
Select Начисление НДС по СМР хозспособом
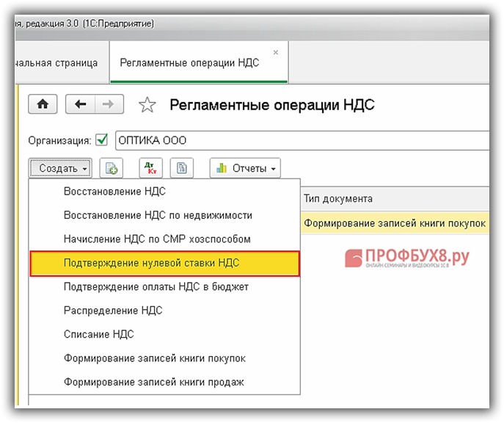[157, 239]
